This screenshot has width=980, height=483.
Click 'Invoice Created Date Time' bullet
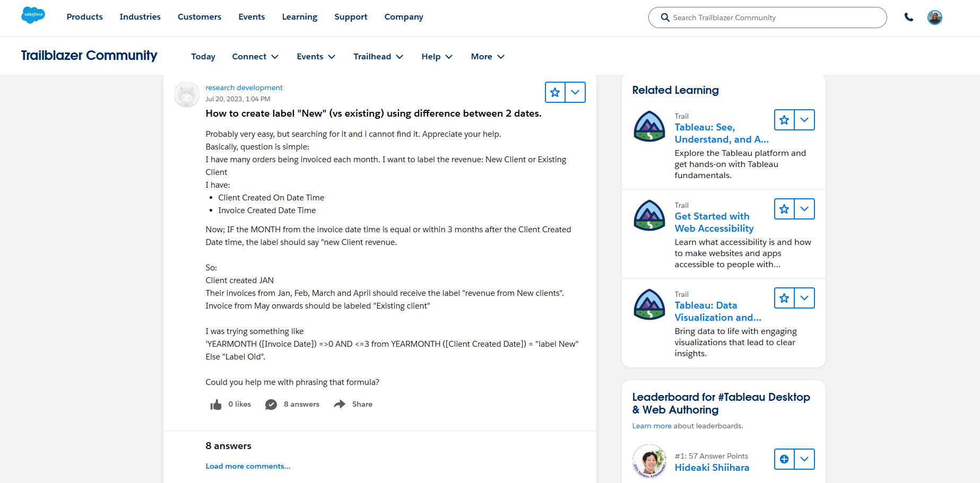(x=267, y=210)
